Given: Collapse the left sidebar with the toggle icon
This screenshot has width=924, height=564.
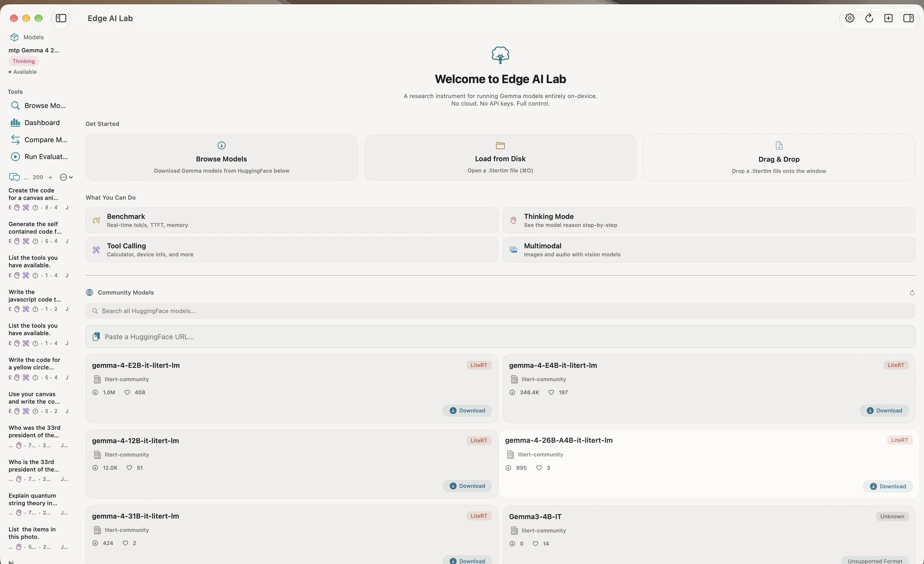Looking at the screenshot, I should tap(61, 18).
